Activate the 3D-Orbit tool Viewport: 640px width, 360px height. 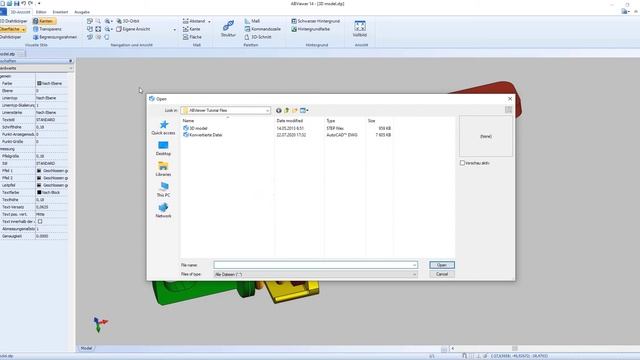[128, 21]
